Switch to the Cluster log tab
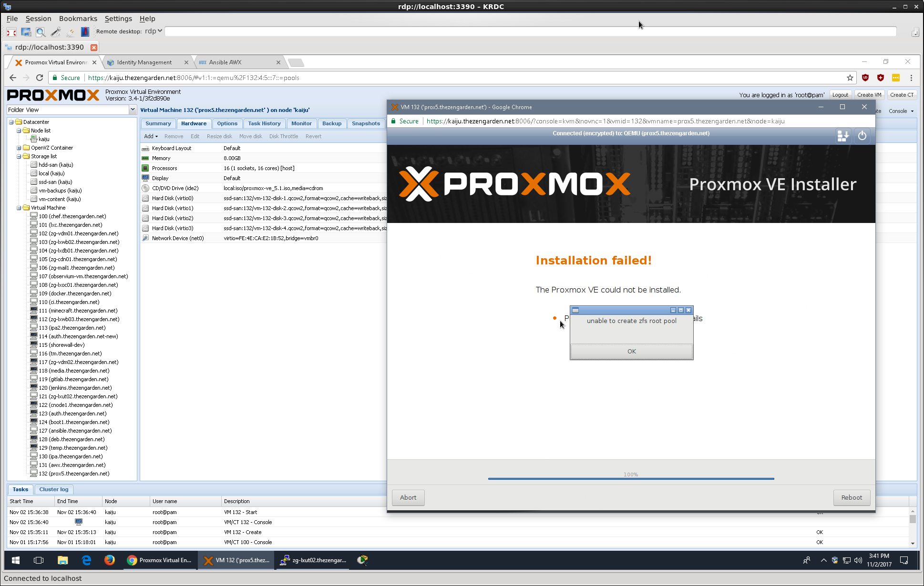 click(x=54, y=489)
